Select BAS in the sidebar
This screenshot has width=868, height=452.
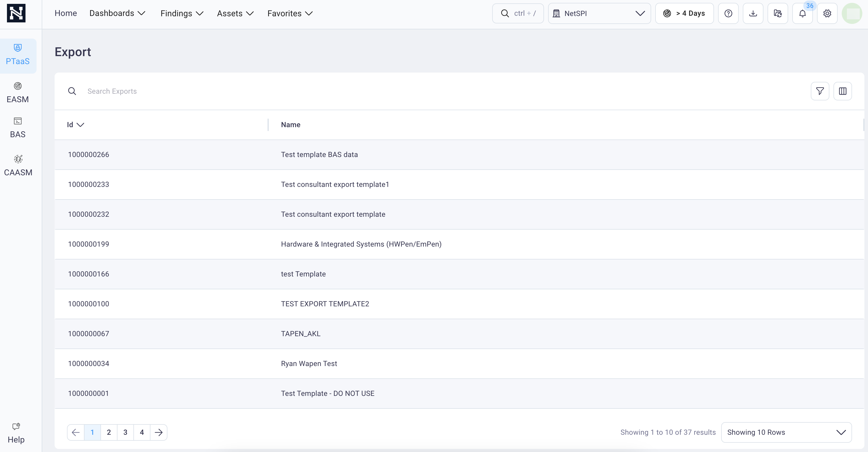point(18,127)
